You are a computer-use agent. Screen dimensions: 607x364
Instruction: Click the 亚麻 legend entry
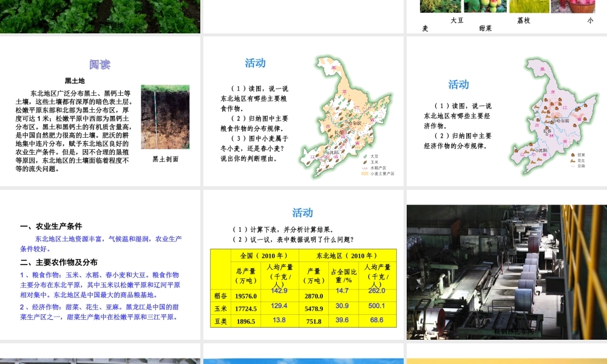pos(578,166)
